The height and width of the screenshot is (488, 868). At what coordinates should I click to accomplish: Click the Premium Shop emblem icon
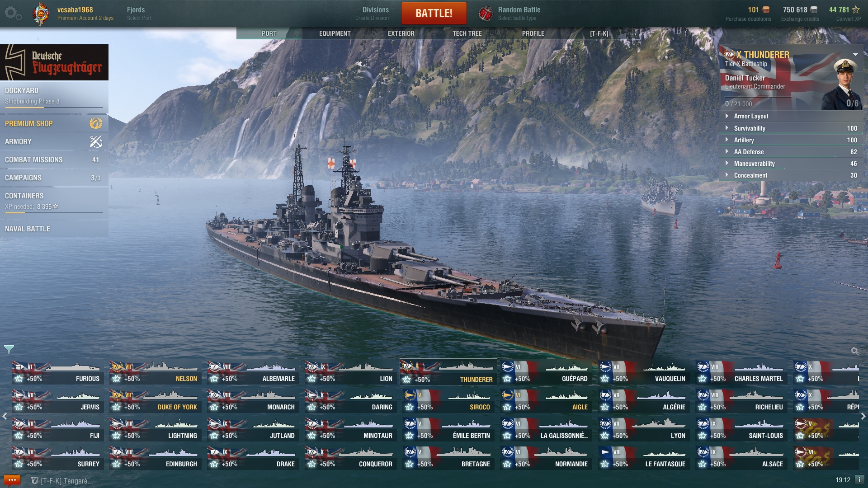96,123
